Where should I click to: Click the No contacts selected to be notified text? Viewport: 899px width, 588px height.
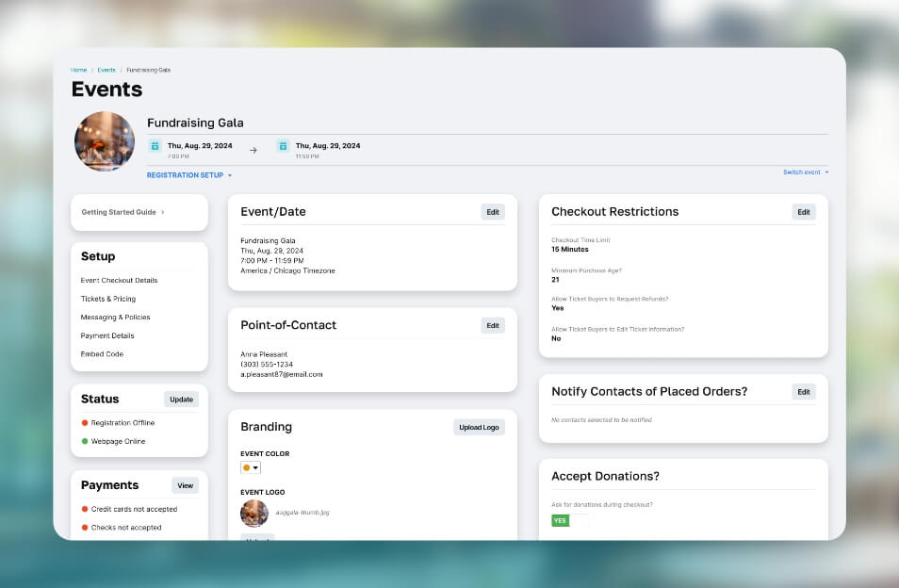click(601, 420)
